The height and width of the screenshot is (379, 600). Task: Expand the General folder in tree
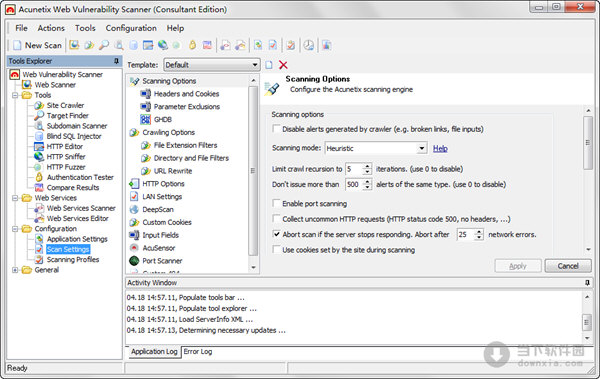15,270
